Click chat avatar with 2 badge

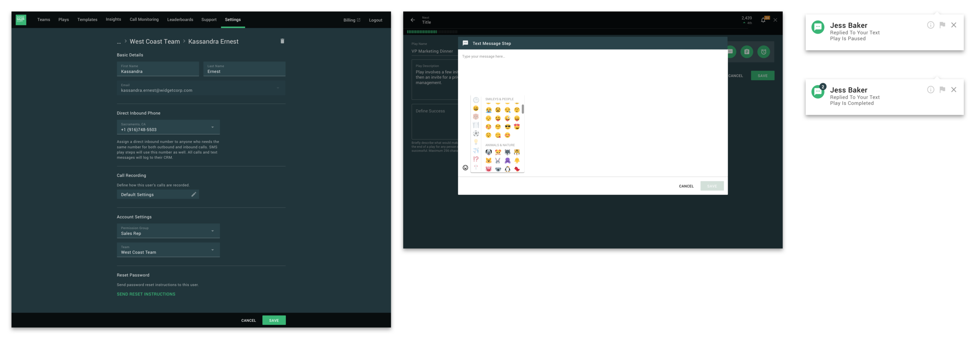tap(818, 92)
